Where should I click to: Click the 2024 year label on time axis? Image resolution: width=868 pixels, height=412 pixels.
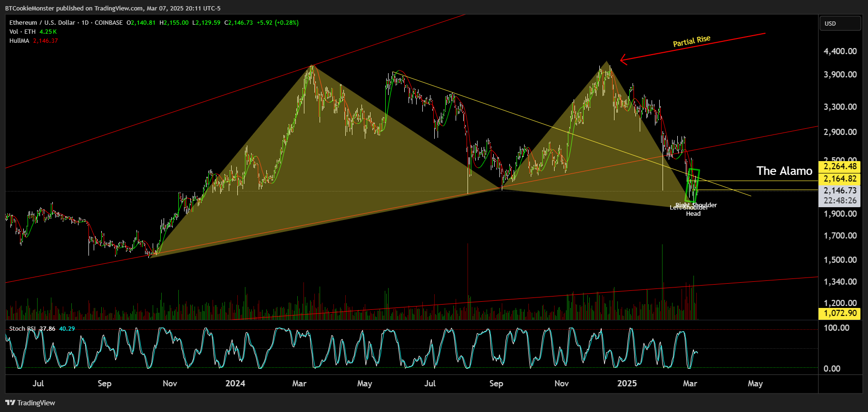coord(235,383)
